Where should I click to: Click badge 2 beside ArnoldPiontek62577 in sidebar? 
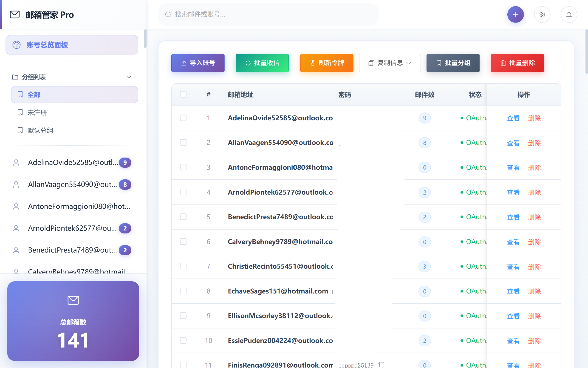[x=125, y=228]
